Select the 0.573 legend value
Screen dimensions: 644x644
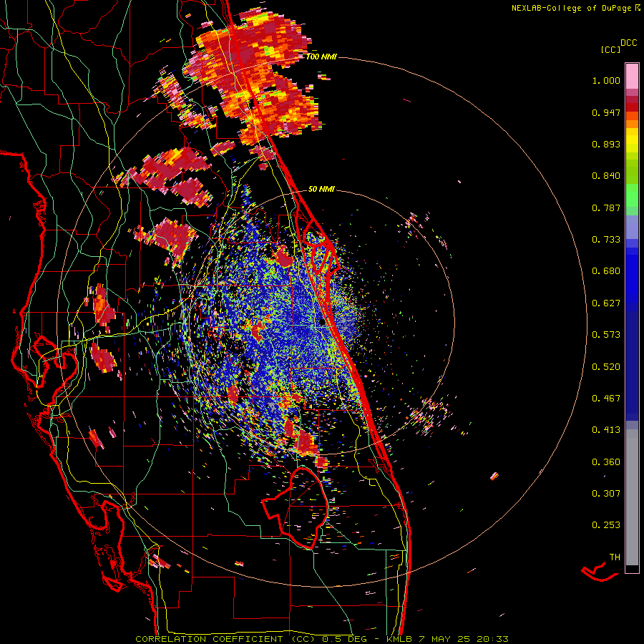click(x=606, y=335)
